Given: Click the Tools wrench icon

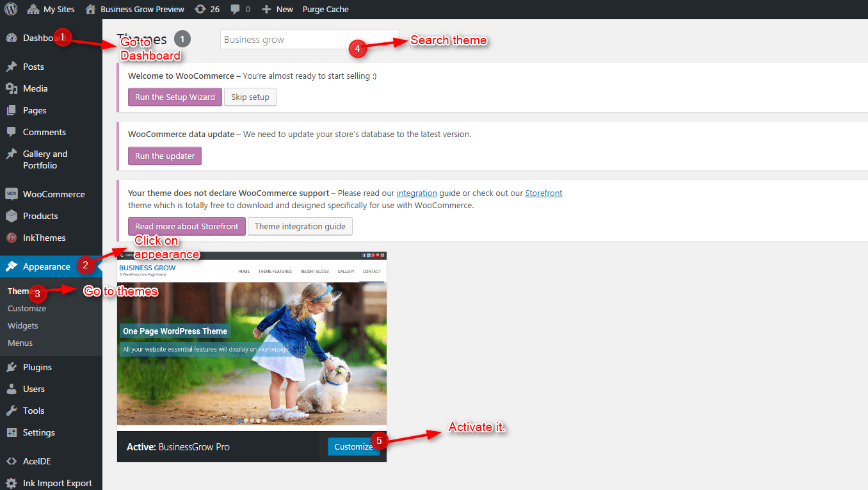Looking at the screenshot, I should point(12,411).
